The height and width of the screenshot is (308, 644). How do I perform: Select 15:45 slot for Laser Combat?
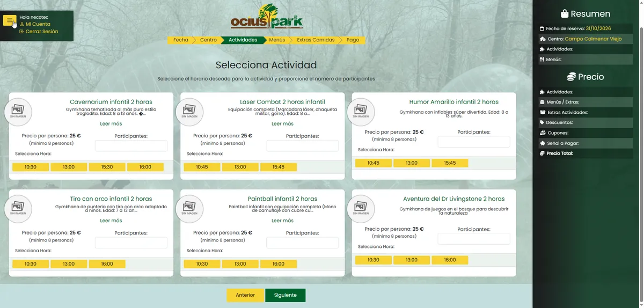coord(279,167)
